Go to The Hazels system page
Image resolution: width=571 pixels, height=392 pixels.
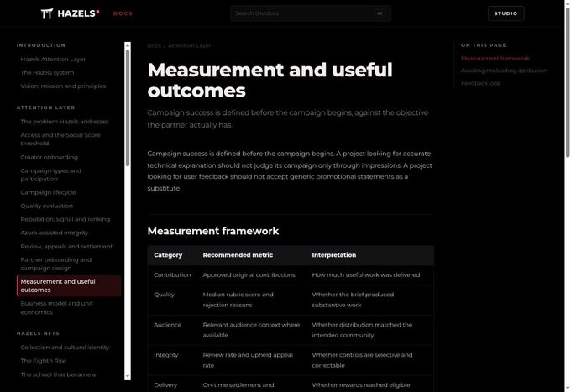(x=47, y=72)
